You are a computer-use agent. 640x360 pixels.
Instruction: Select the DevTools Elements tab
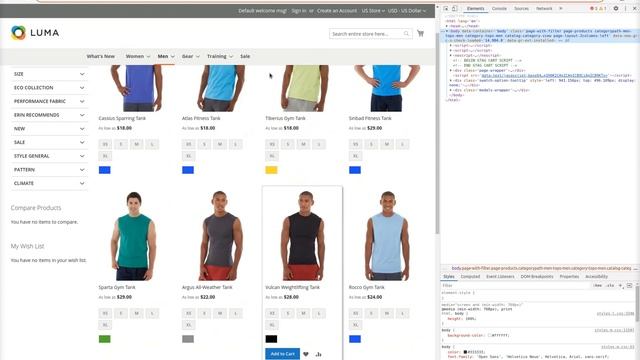pyautogui.click(x=476, y=8)
